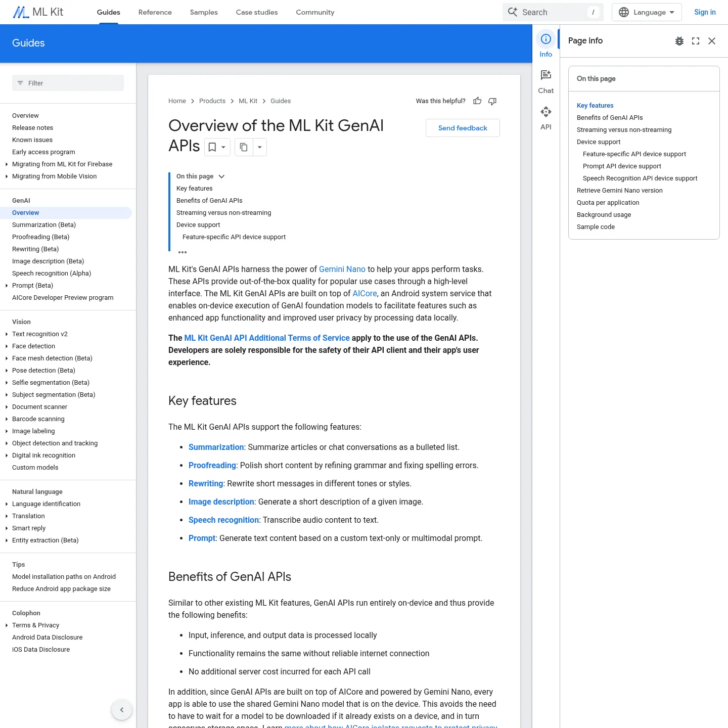The width and height of the screenshot is (728, 728).
Task: Switch to the Reference tab
Action: point(155,12)
